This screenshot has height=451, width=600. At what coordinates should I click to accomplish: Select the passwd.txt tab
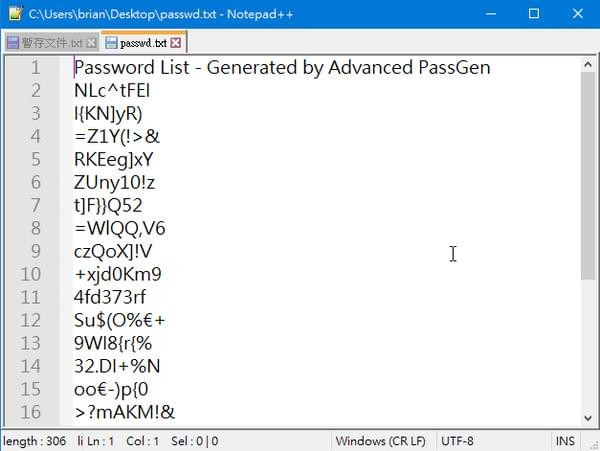(x=143, y=43)
